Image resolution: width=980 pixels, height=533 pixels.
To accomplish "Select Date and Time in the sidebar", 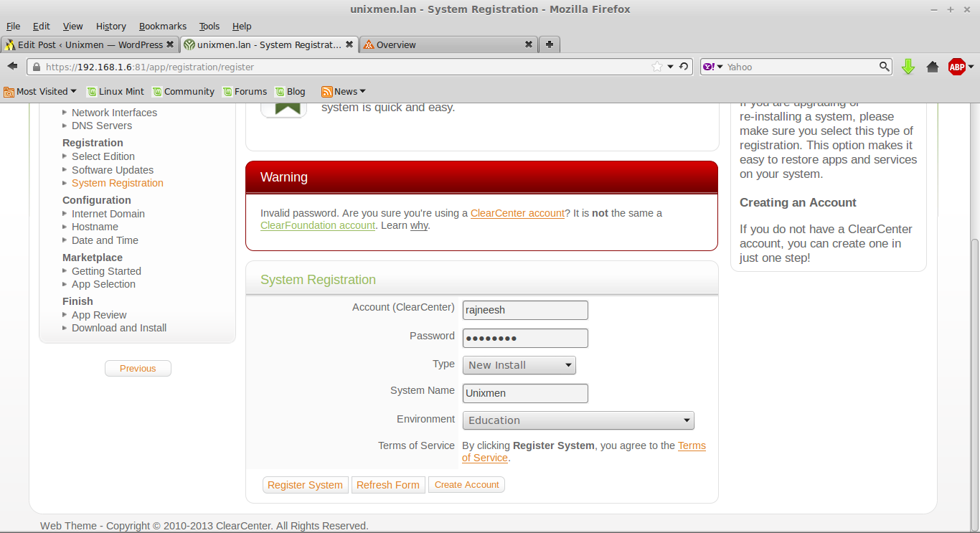I will coord(105,240).
